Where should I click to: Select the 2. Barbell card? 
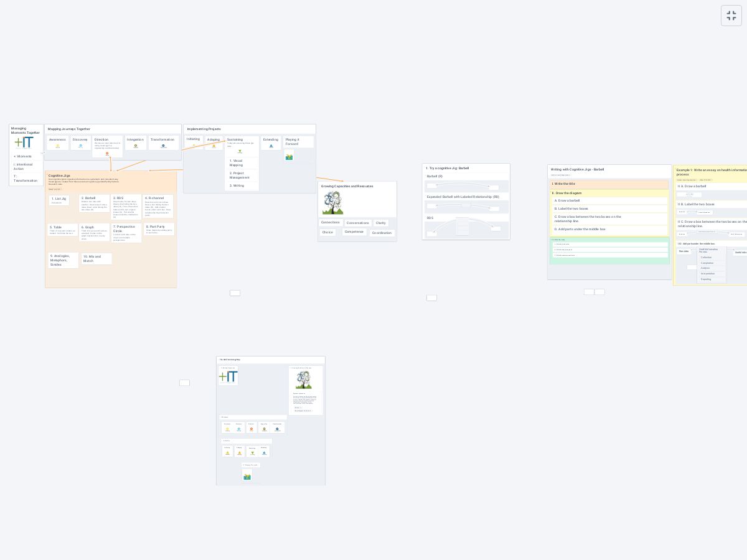(95, 205)
